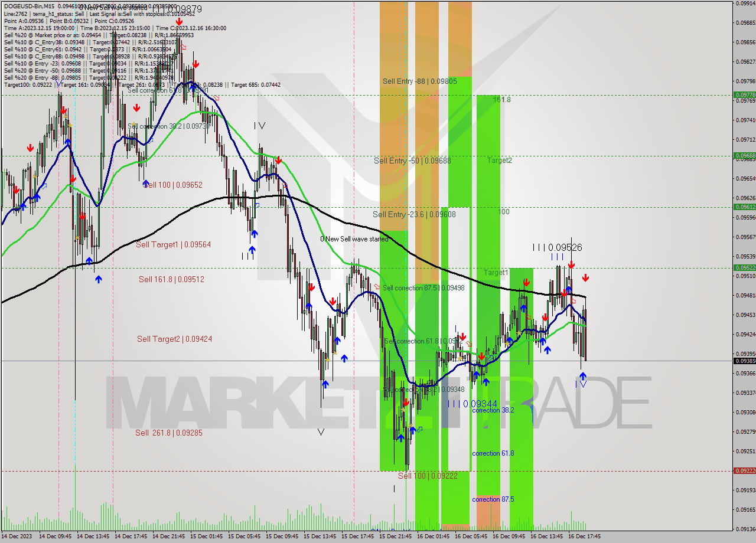Click the blue 'I I I 0.09344' wave label

[x=472, y=404]
